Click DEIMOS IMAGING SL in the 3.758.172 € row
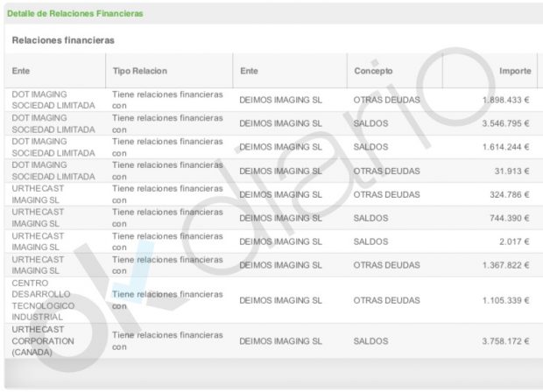The height and width of the screenshot is (392, 543). (280, 341)
